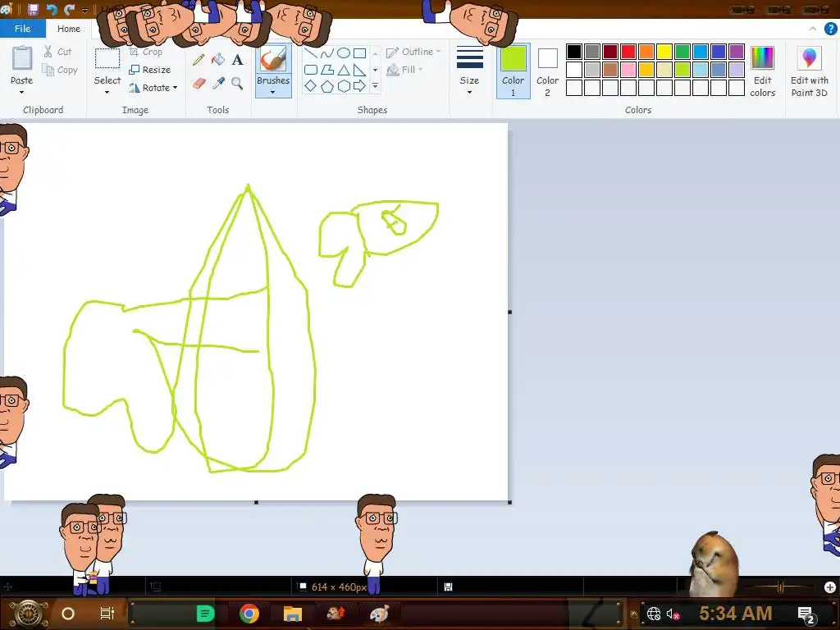The height and width of the screenshot is (630, 840).
Task: Select the Fill with color bucket tool
Action: [218, 59]
